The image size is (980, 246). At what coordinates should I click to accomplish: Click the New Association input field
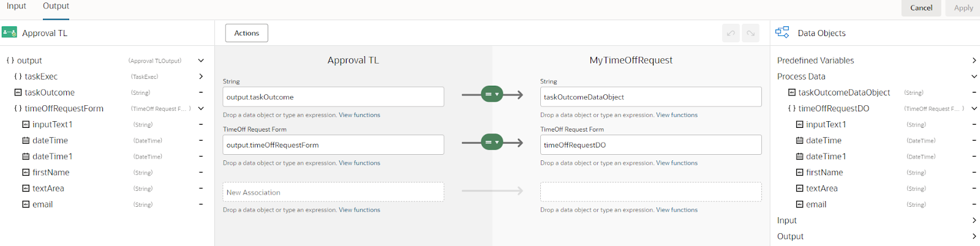(333, 192)
